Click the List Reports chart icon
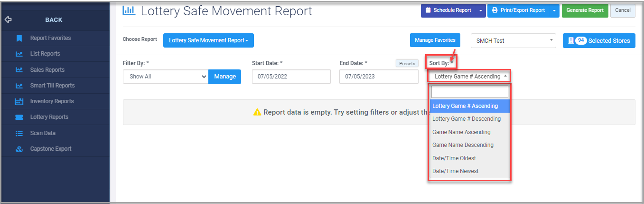 pos(19,54)
